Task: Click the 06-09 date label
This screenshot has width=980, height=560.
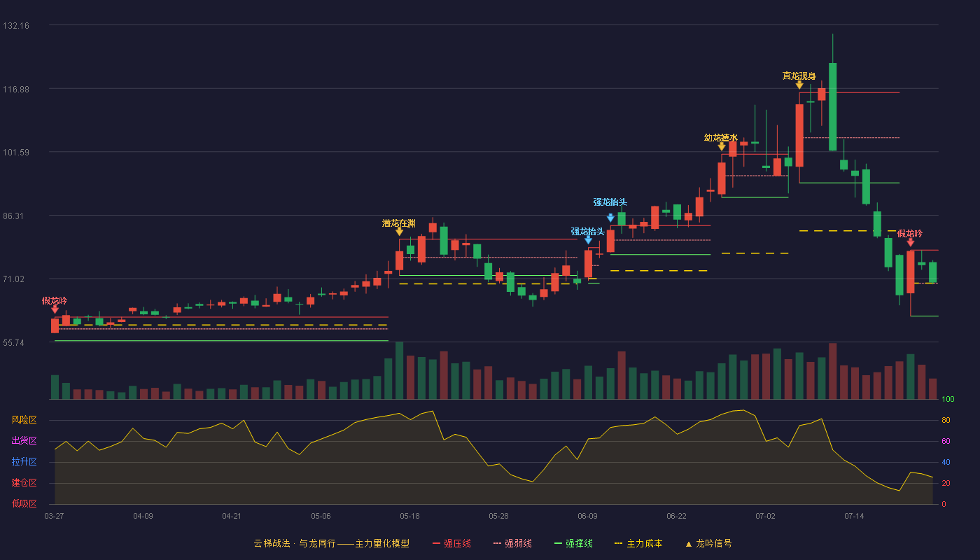Action: pos(587,516)
